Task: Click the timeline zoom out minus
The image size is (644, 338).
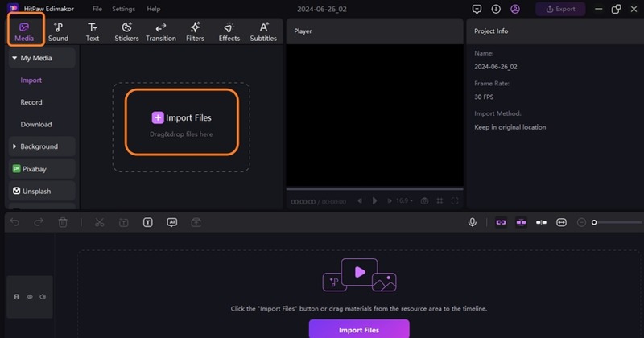Action: click(x=581, y=222)
